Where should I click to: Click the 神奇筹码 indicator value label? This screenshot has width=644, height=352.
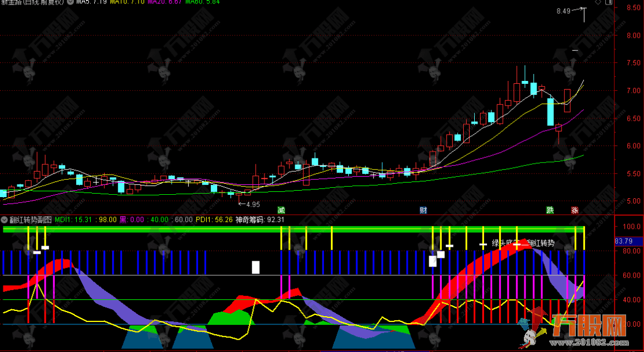pos(260,220)
